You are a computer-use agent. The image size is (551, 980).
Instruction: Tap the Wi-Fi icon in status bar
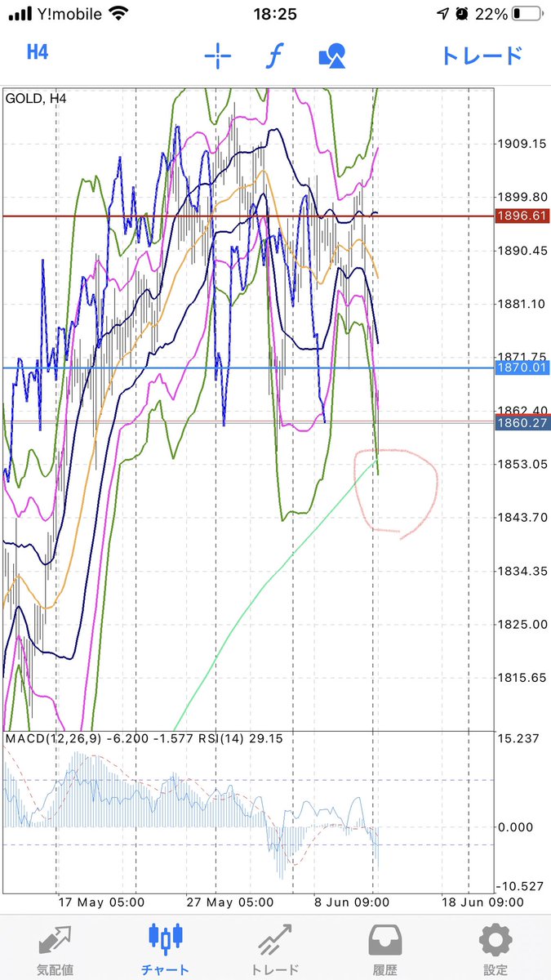[x=118, y=14]
